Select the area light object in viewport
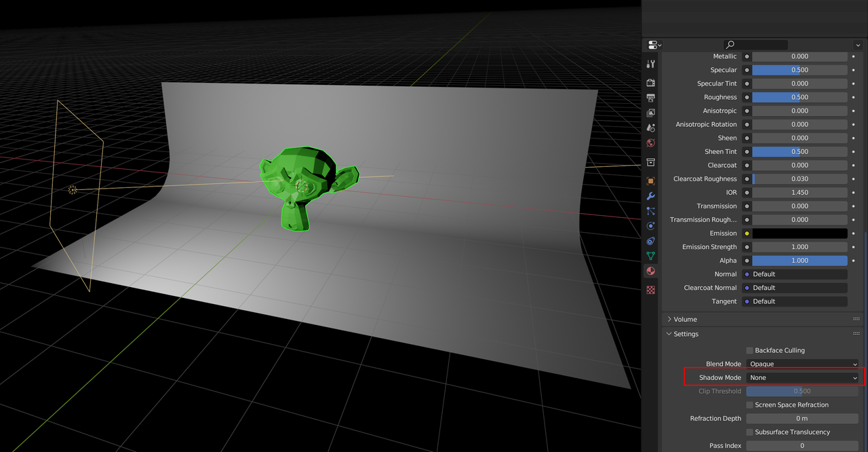The image size is (868, 452). [73, 190]
